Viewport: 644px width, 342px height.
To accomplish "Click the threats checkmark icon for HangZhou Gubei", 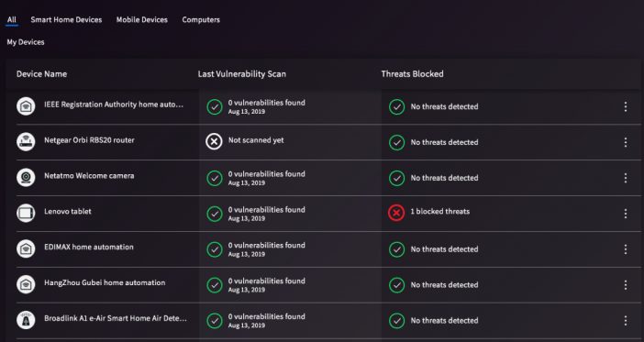I will tap(396, 285).
